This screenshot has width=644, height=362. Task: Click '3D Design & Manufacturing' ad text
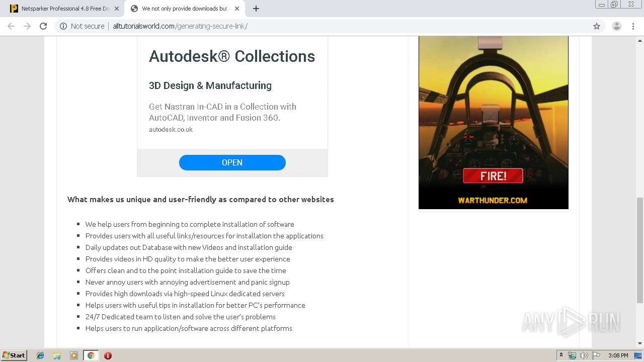click(x=210, y=85)
